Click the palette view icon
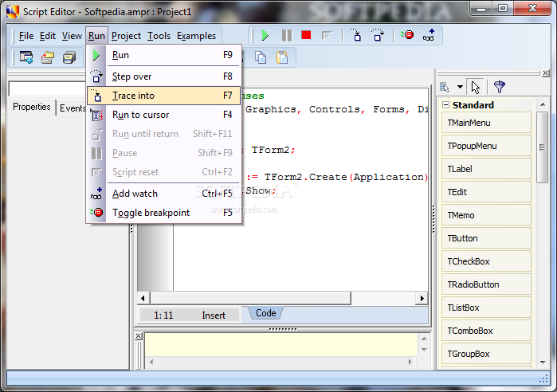The width and height of the screenshot is (557, 392). point(445,87)
